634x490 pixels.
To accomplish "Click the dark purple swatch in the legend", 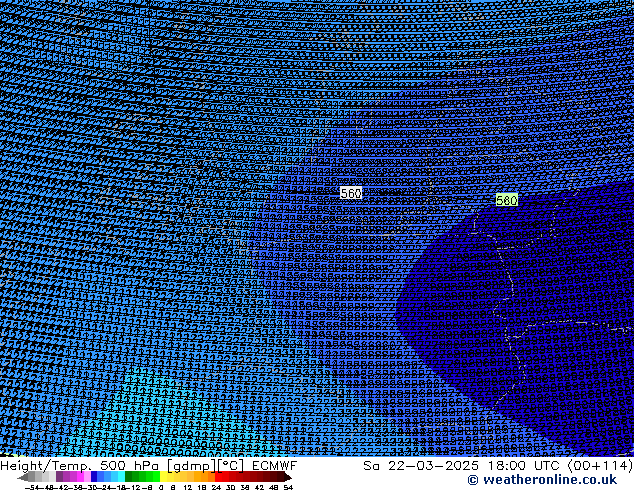I will point(59,476).
